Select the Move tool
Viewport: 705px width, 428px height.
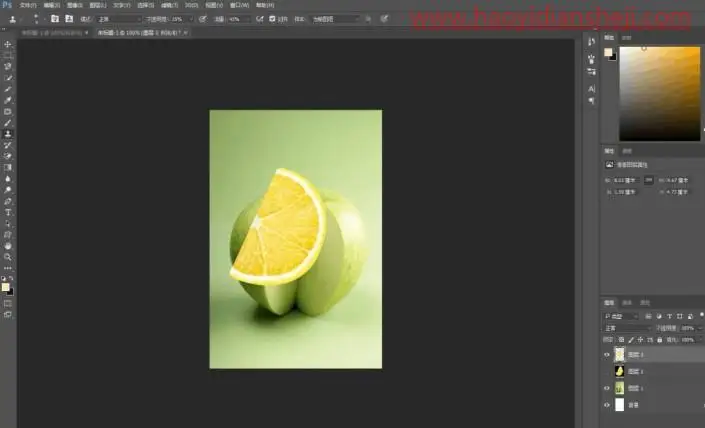pos(8,44)
